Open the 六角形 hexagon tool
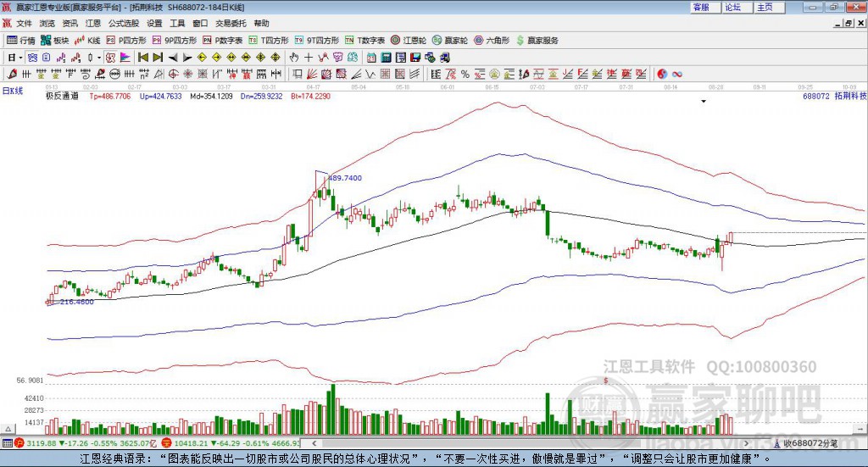 492,41
